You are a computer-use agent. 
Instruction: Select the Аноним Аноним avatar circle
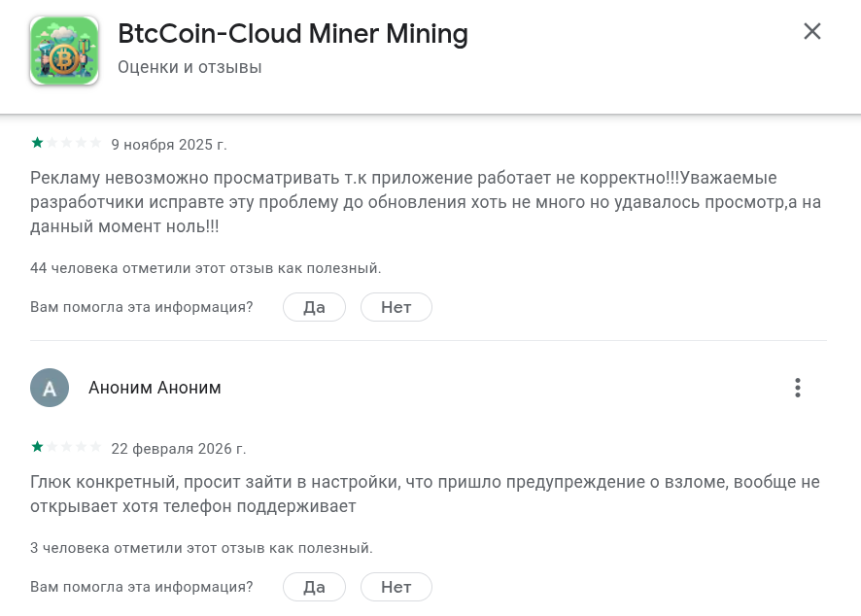(x=50, y=388)
